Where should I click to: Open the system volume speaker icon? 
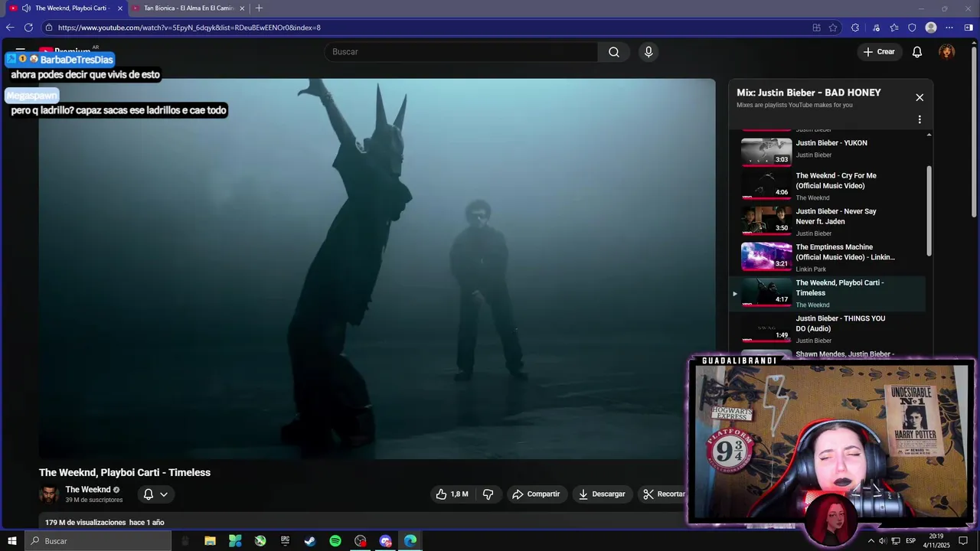tap(883, 541)
